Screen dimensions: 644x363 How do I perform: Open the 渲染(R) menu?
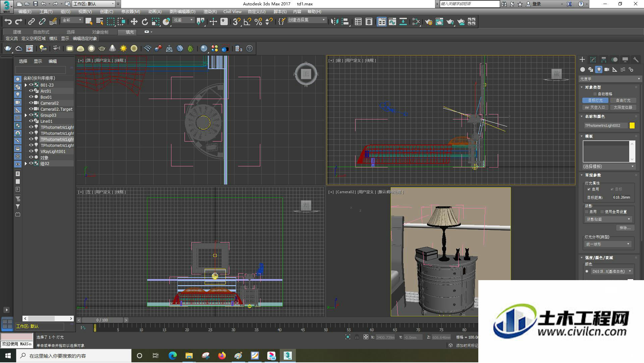point(210,11)
